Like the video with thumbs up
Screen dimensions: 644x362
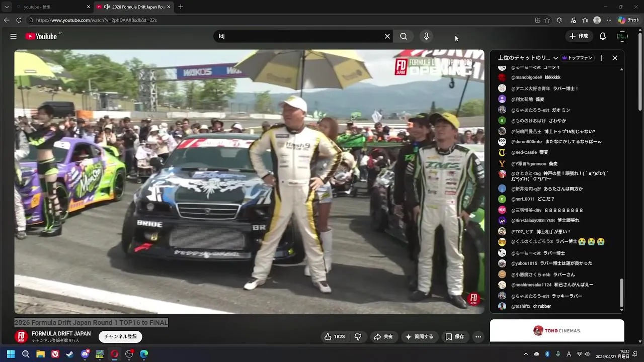(335, 337)
